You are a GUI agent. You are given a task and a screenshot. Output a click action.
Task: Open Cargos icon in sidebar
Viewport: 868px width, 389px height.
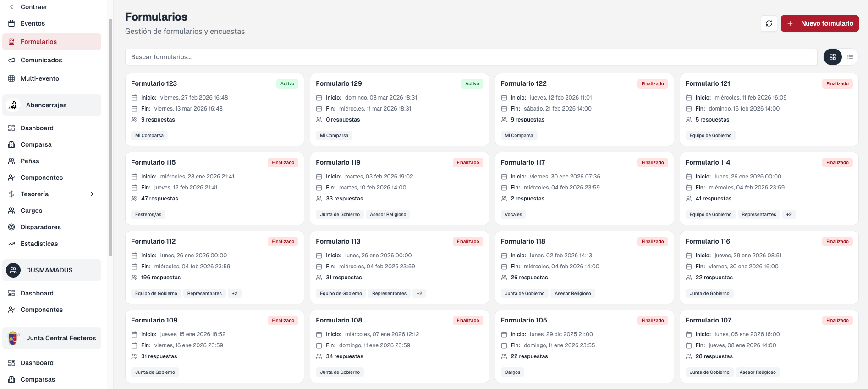[11, 211]
